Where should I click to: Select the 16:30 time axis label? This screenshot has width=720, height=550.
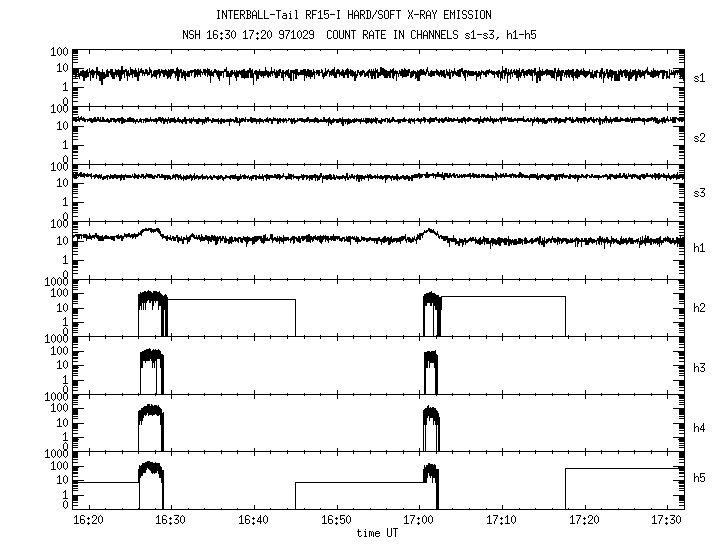[x=170, y=521]
